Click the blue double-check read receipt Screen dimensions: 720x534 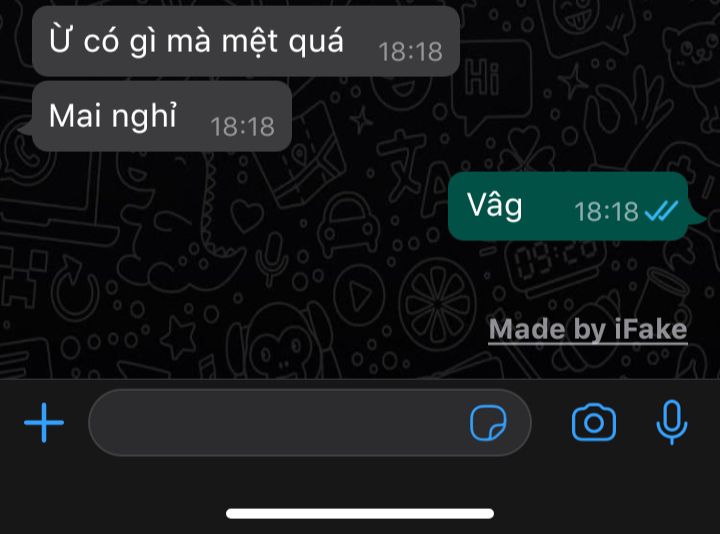[x=661, y=211]
